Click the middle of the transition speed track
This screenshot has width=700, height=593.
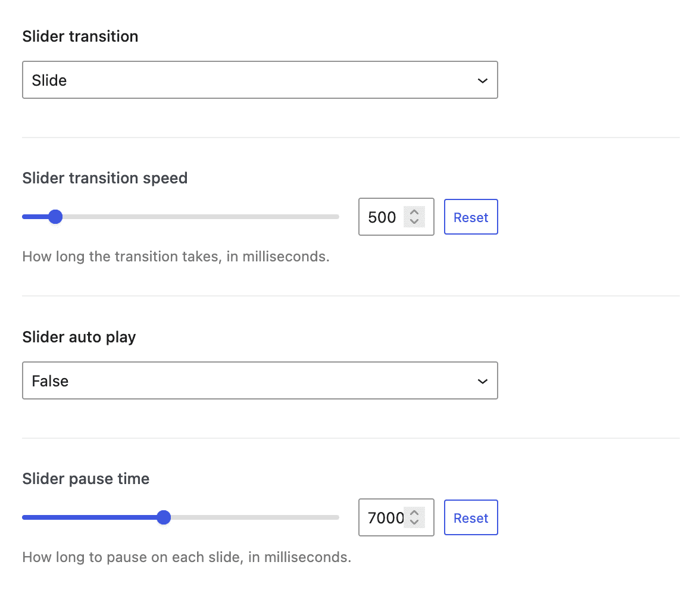click(x=180, y=217)
